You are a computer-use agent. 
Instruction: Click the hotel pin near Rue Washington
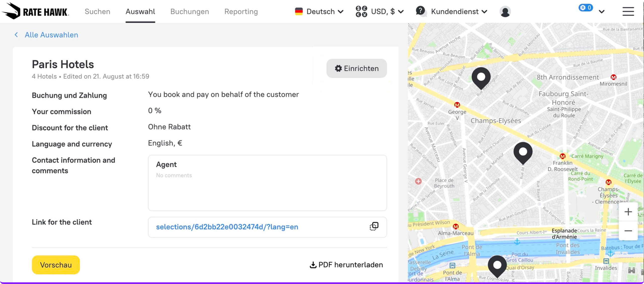pos(481,77)
